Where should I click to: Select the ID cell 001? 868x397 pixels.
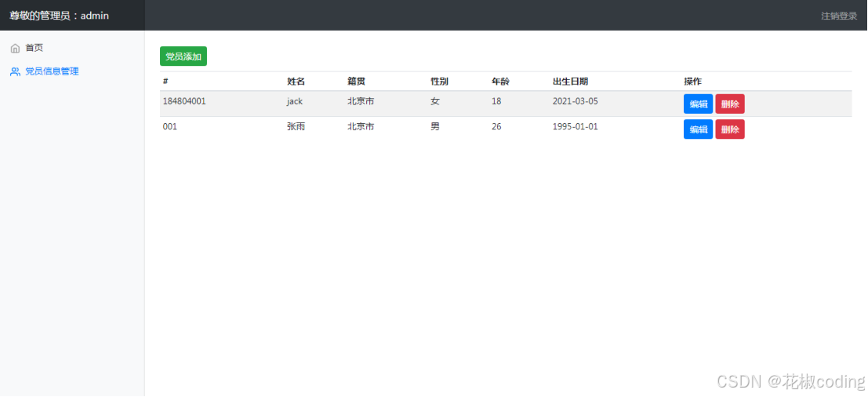[x=170, y=127]
